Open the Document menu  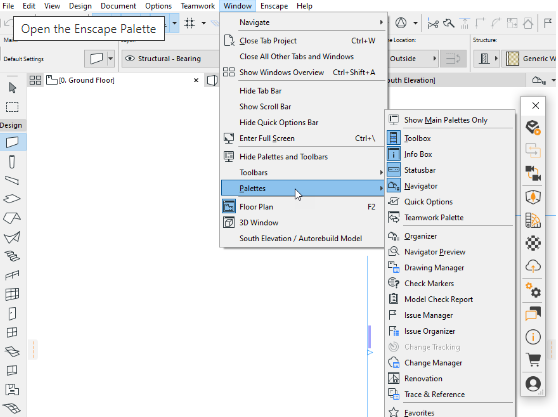point(118,6)
